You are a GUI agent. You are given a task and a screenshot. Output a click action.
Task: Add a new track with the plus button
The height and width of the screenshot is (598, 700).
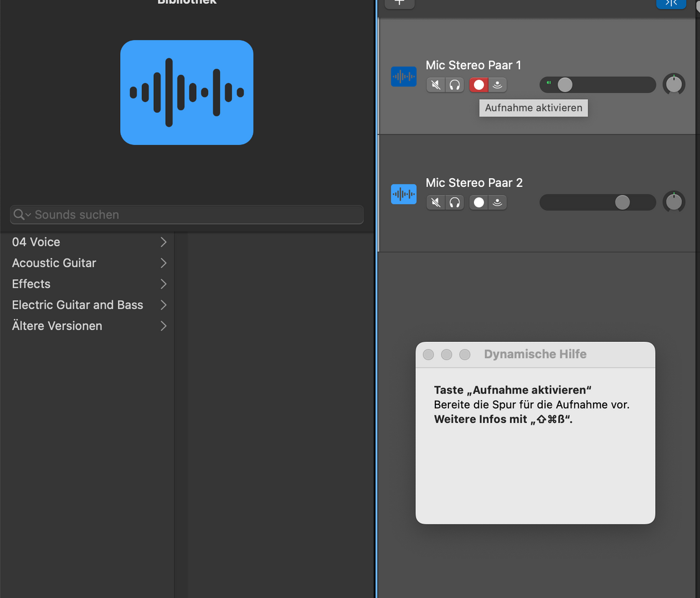(400, 4)
